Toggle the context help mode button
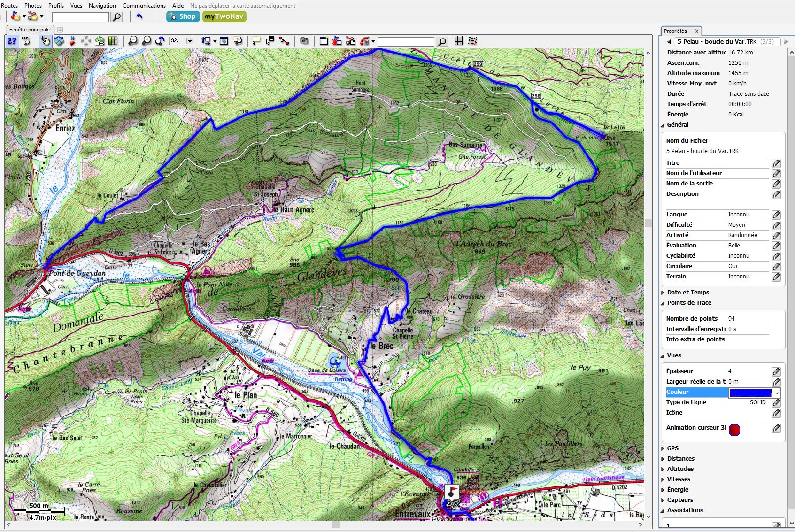This screenshot has height=532, width=795. [x=12, y=41]
